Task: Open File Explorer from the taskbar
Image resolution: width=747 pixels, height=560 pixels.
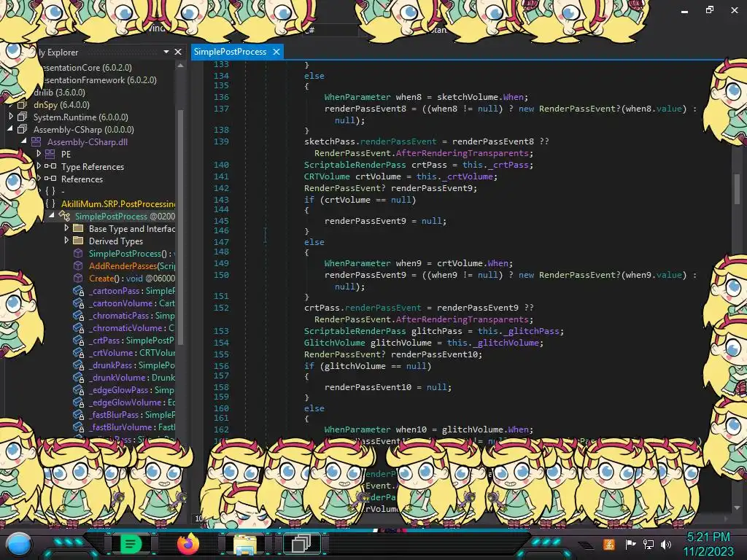Action: (245, 544)
